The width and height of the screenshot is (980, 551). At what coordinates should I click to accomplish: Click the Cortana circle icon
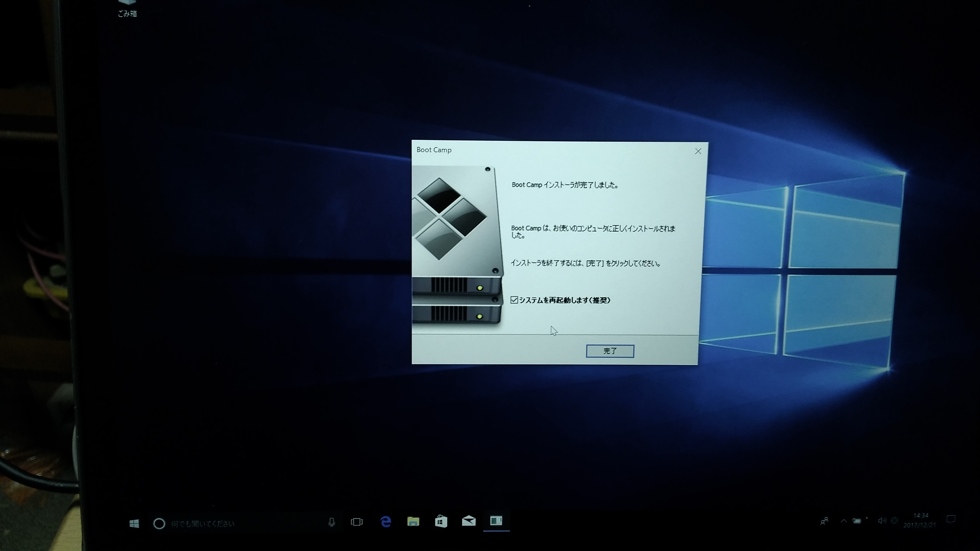[x=159, y=524]
